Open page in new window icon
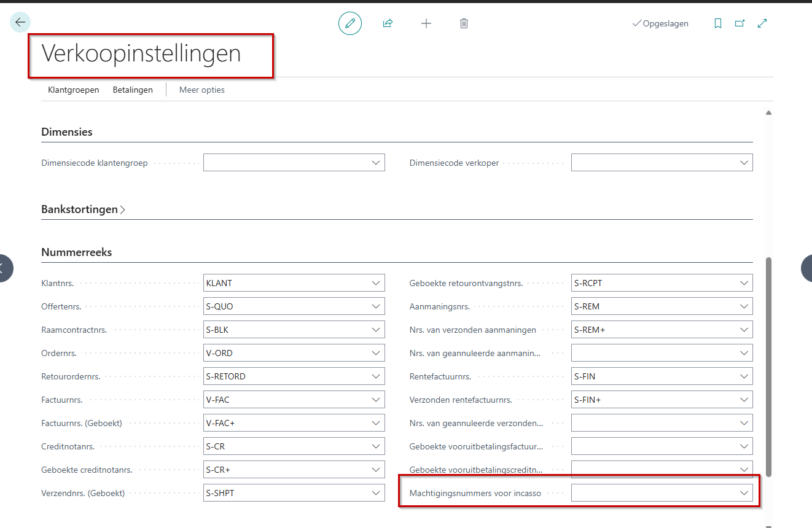 740,23
